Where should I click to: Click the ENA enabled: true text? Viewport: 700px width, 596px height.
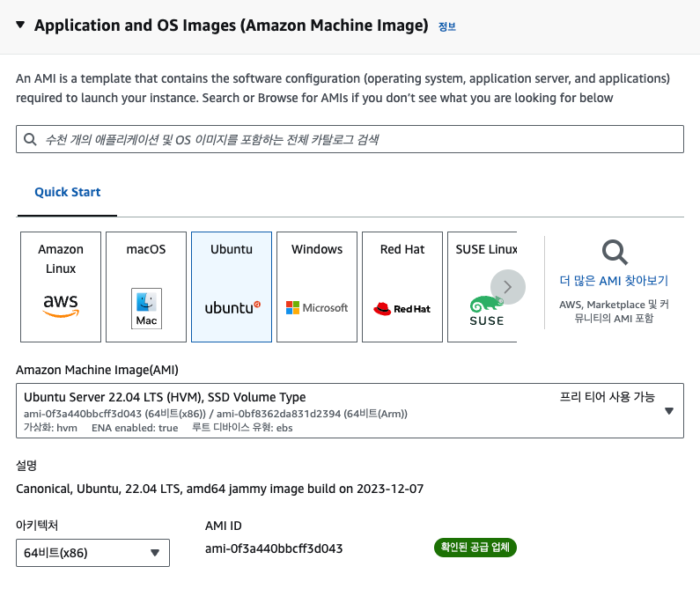(135, 428)
